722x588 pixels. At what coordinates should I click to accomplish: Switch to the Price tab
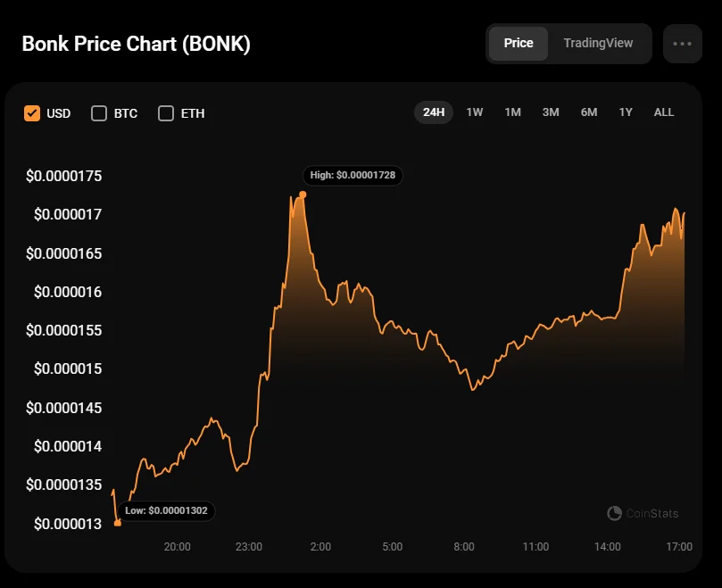(519, 43)
